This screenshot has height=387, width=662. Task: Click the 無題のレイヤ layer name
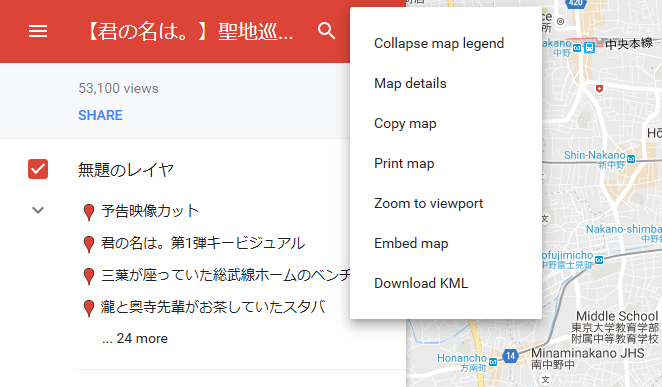click(x=126, y=169)
